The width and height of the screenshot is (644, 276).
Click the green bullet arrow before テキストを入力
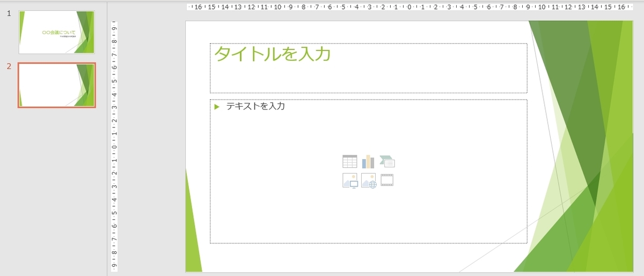[217, 107]
